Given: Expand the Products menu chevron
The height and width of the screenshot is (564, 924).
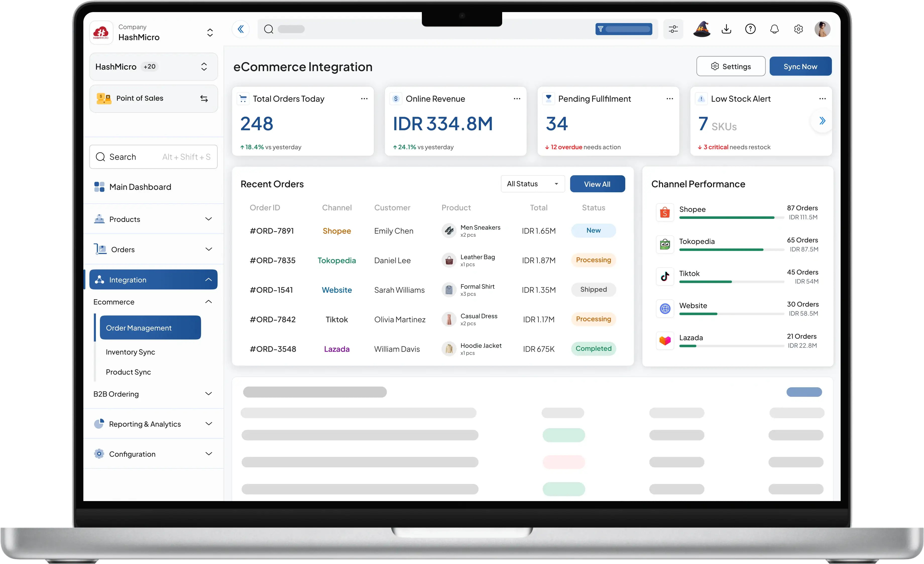Looking at the screenshot, I should [209, 219].
